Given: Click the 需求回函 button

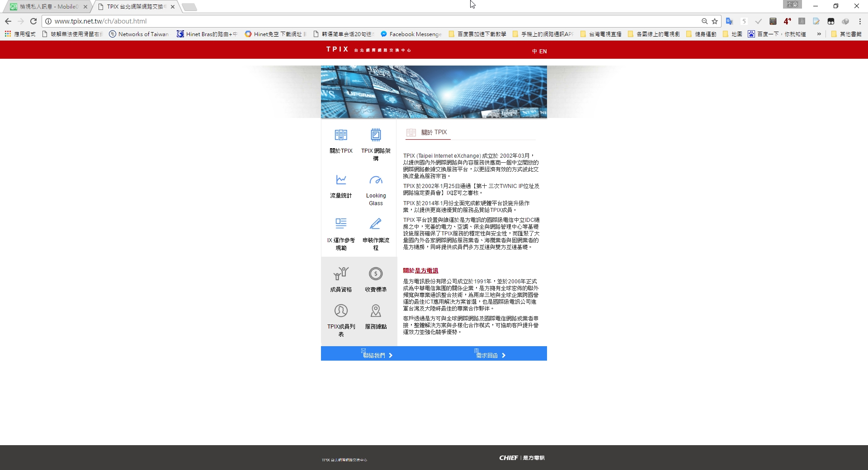Looking at the screenshot, I should click(x=491, y=354).
